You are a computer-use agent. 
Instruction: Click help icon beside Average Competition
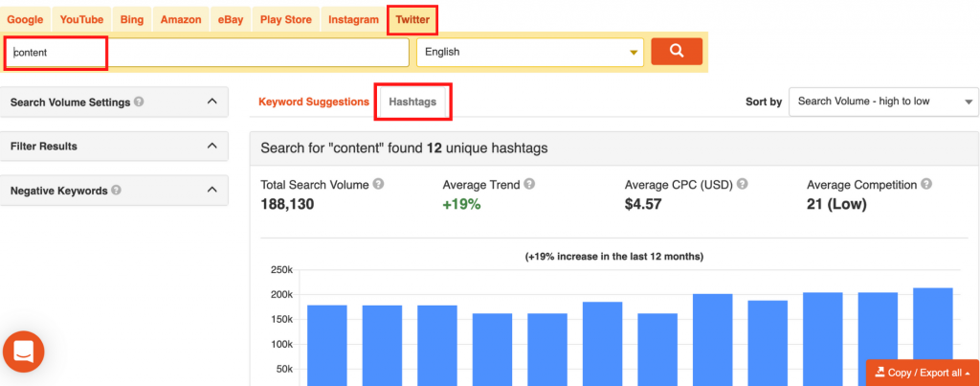926,185
